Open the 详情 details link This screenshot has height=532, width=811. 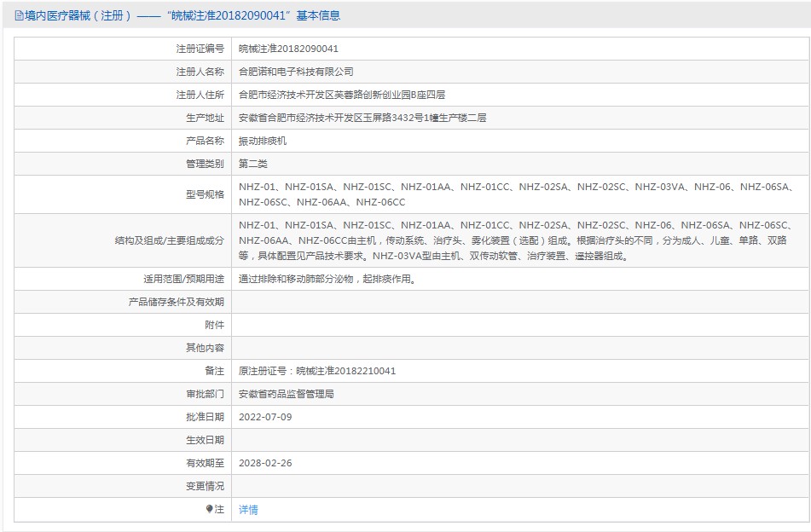click(x=248, y=510)
